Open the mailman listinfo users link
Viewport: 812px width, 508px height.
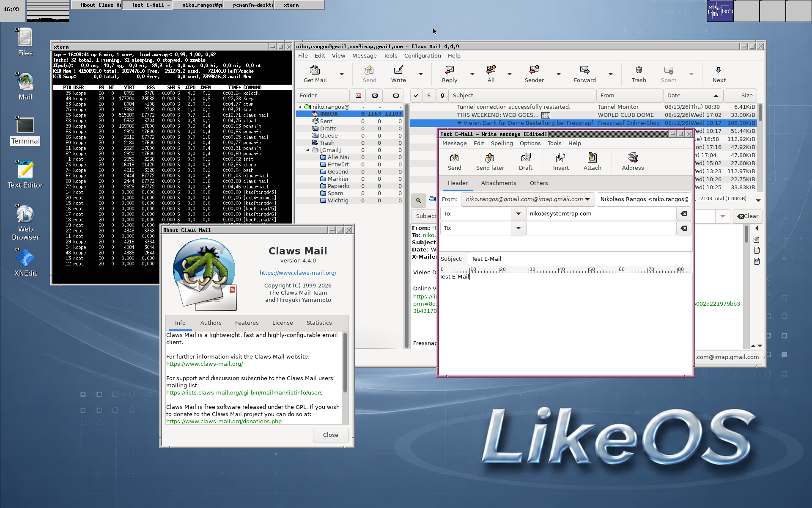(x=244, y=393)
